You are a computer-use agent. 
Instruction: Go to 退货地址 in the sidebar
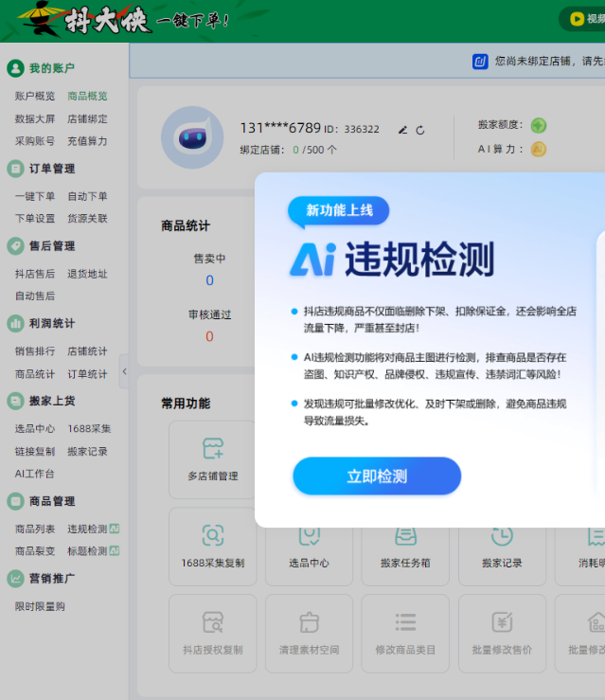click(x=87, y=274)
